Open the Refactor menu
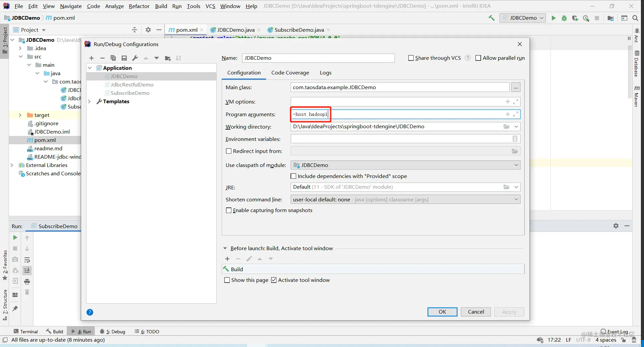644x347 pixels. pos(139,6)
